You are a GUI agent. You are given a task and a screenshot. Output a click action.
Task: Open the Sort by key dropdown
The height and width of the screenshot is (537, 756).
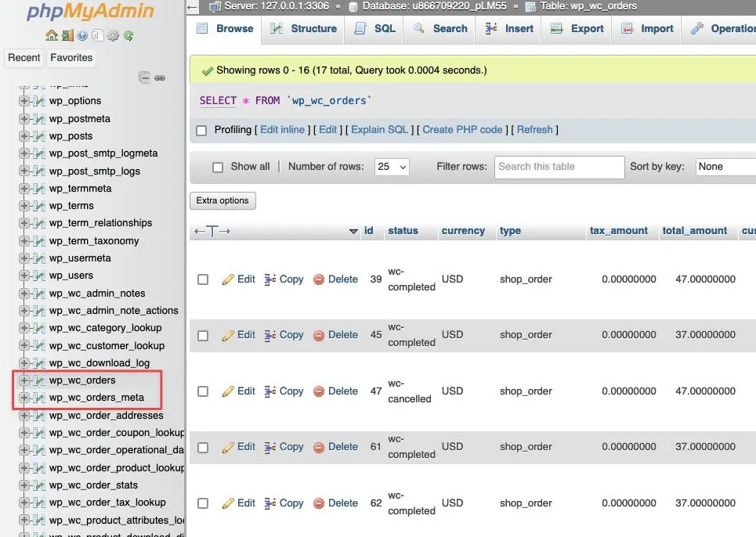725,167
